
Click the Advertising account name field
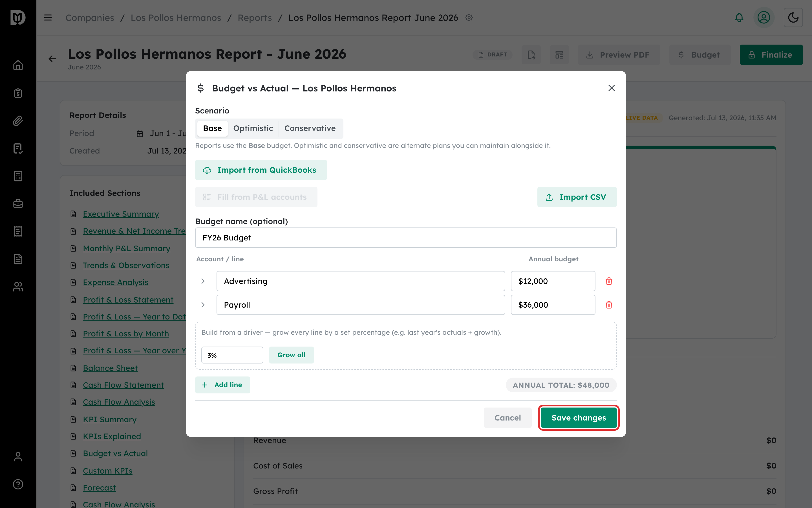[361, 281]
